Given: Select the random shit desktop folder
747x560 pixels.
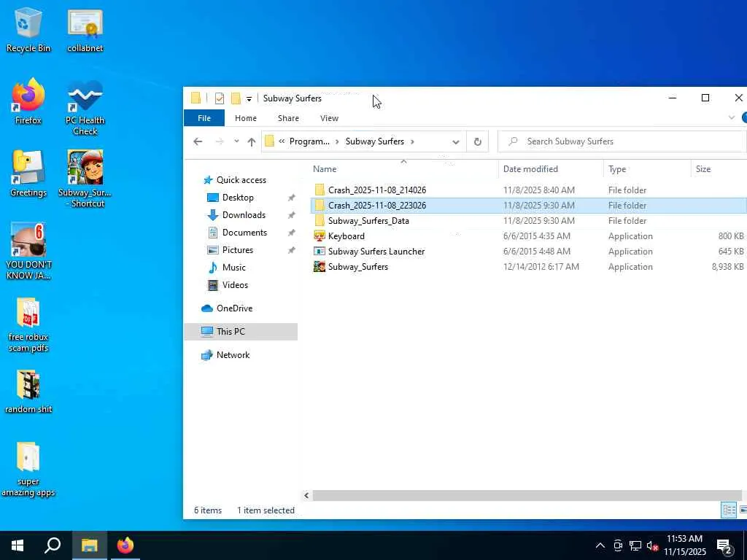Looking at the screenshot, I should (x=28, y=392).
